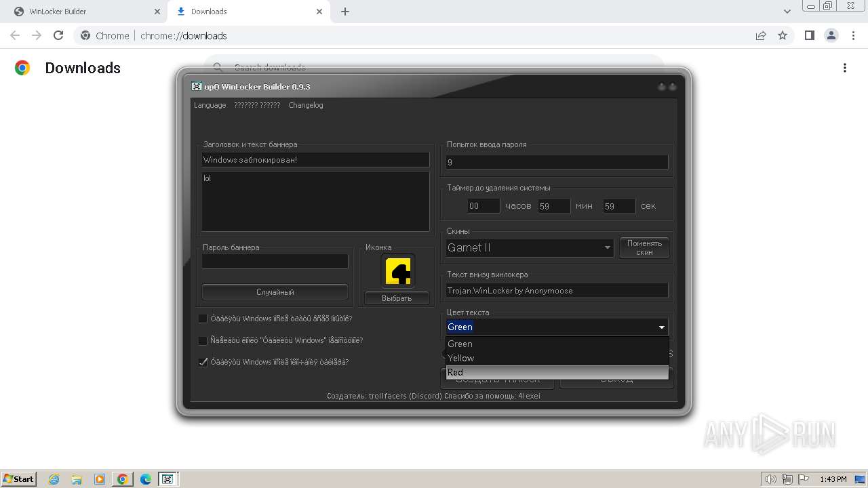Open Microsoft Edge from the taskbar
The width and height of the screenshot is (868, 488).
(x=145, y=479)
